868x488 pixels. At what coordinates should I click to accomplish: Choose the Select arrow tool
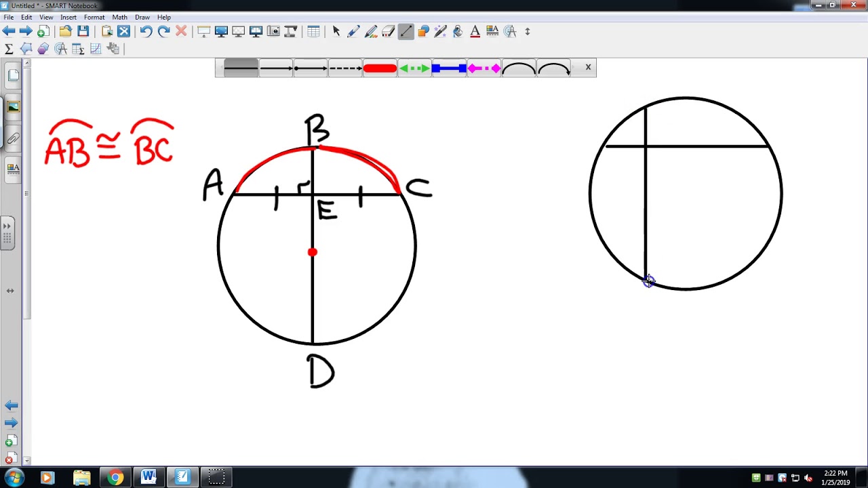336,31
